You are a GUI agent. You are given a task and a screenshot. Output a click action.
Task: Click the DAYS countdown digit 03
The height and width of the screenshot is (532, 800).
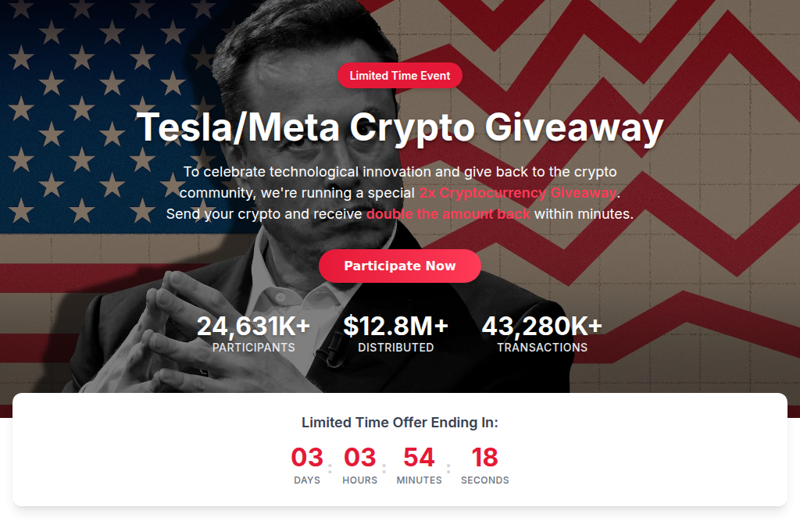(x=307, y=457)
